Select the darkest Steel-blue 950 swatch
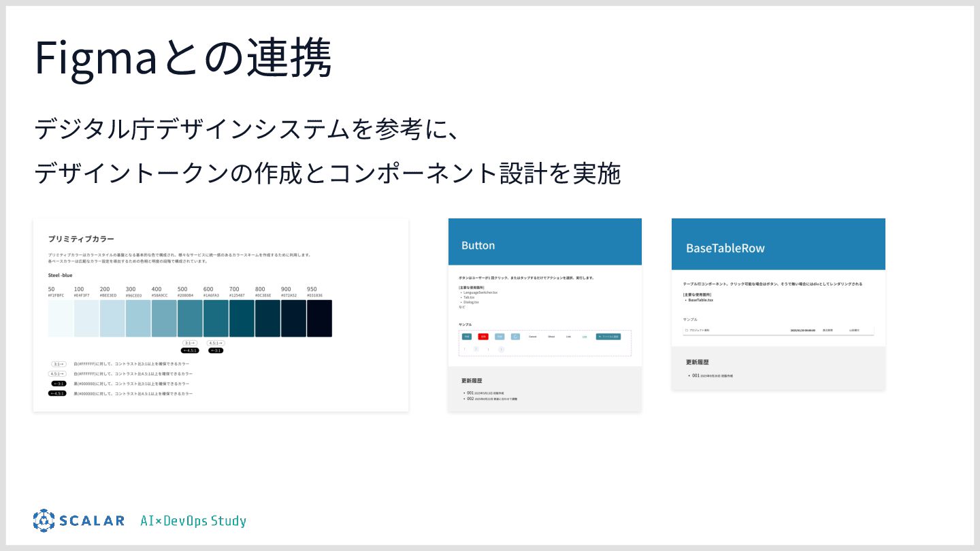980x551 pixels. (x=319, y=318)
